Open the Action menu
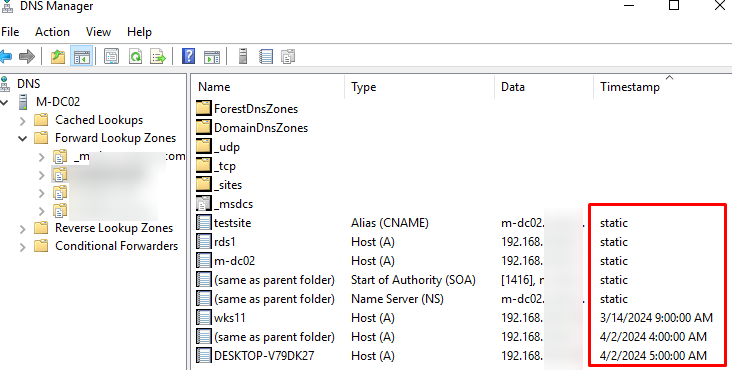The width and height of the screenshot is (732, 370). pyautogui.click(x=52, y=32)
